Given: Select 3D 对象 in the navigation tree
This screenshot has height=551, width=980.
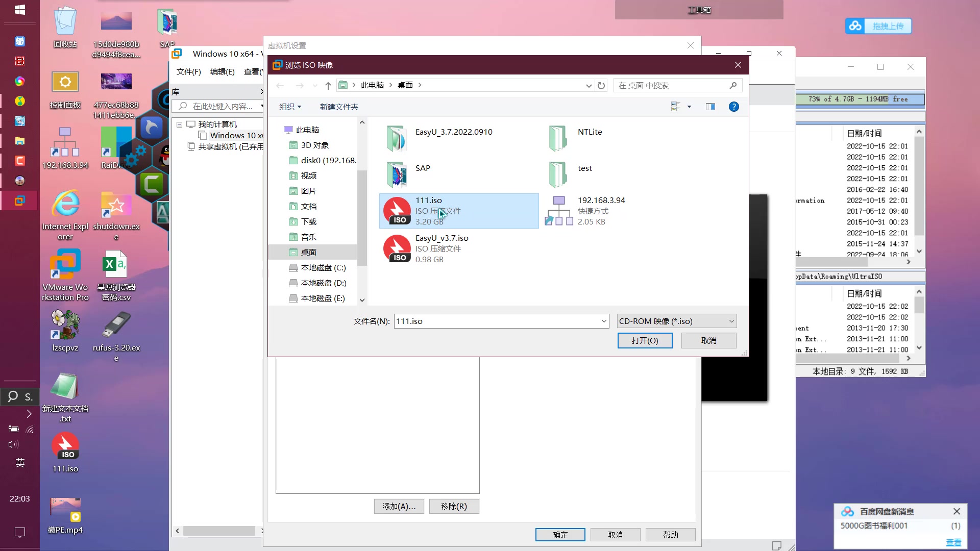Looking at the screenshot, I should pyautogui.click(x=309, y=145).
